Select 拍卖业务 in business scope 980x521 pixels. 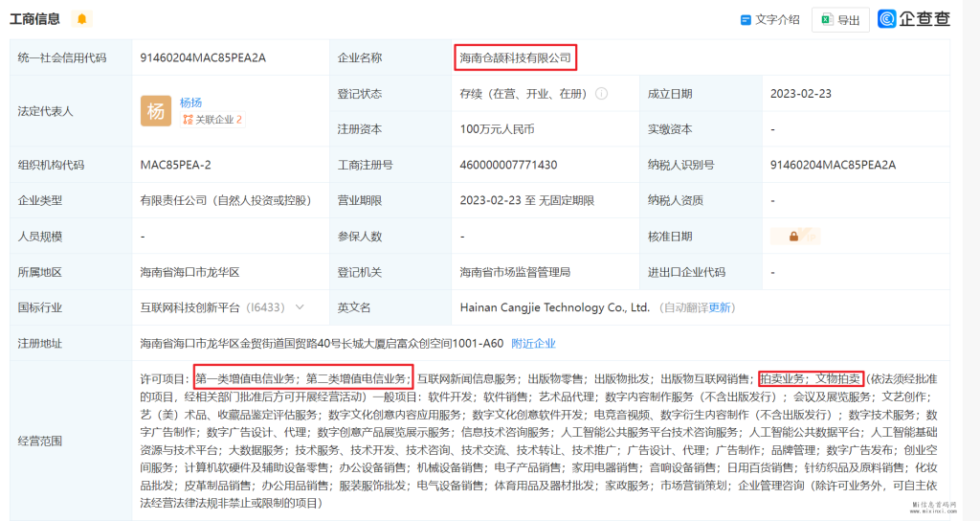(783, 379)
